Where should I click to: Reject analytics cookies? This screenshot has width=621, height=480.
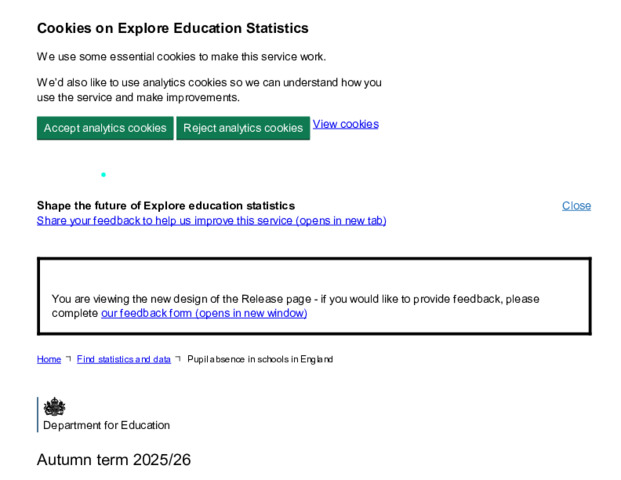click(243, 128)
